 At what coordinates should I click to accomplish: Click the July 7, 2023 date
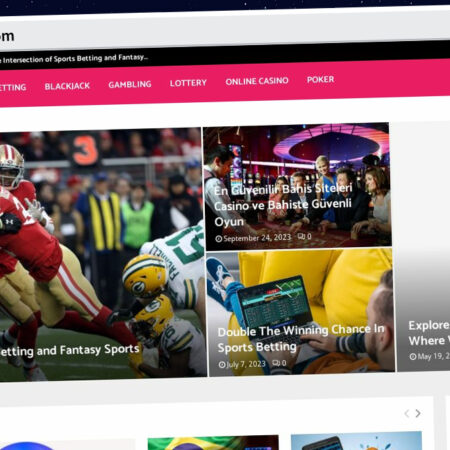pos(246,364)
